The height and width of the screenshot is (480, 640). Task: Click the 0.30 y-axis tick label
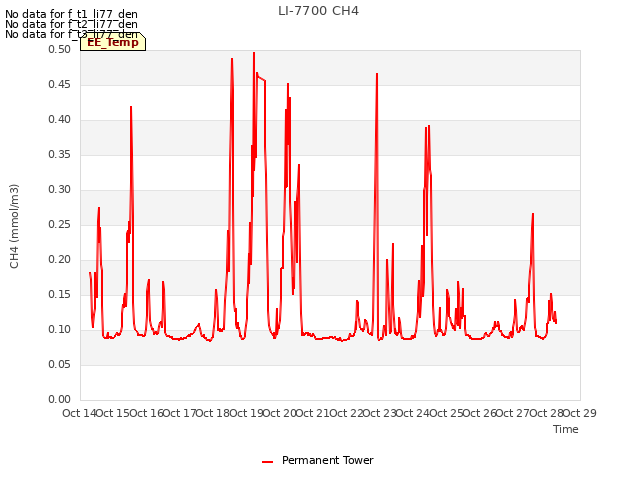(x=59, y=189)
